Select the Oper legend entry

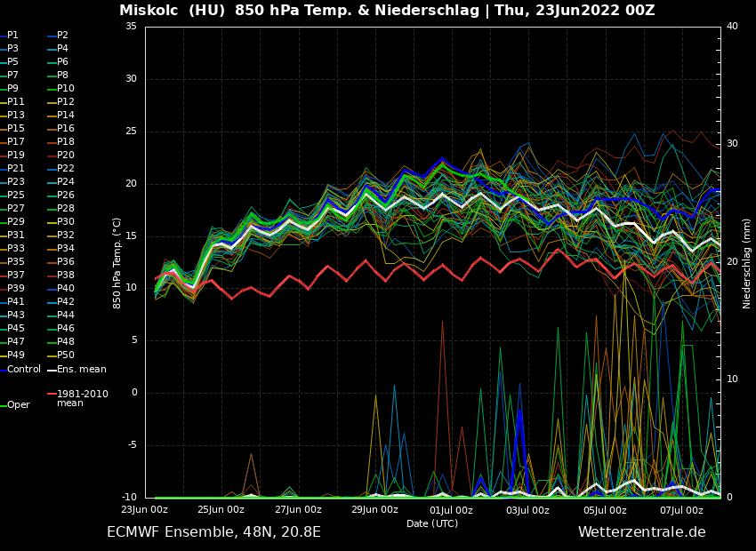[x=19, y=405]
